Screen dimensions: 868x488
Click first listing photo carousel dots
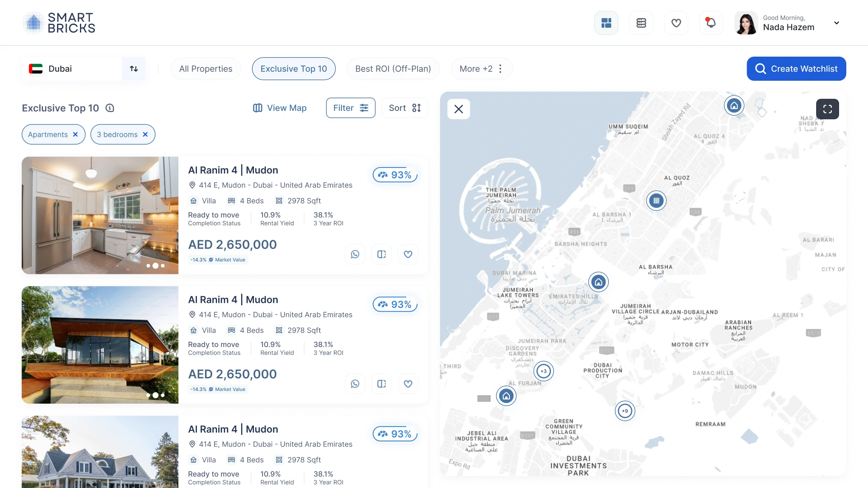[x=156, y=265]
